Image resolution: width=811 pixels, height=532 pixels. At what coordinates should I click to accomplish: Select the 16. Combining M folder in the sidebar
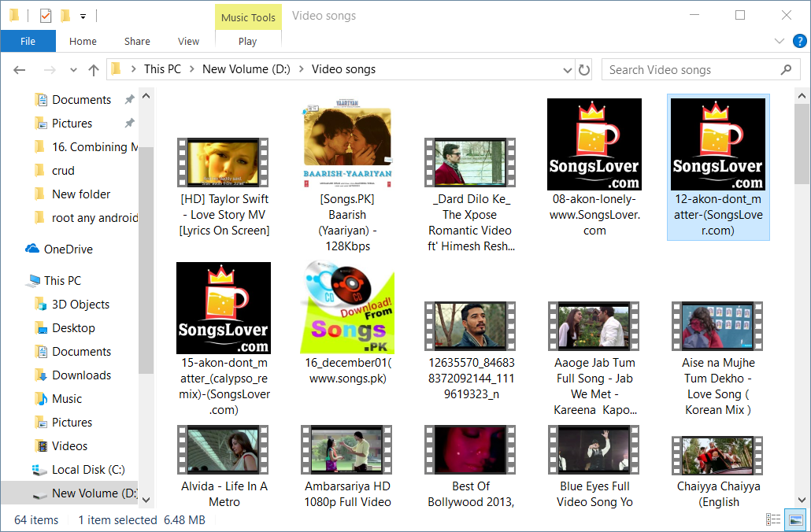pos(86,147)
